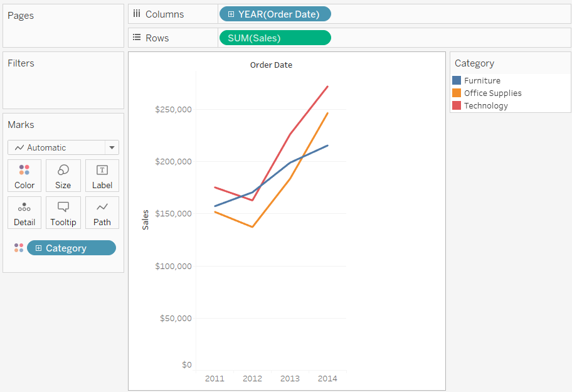Click color dots icon beside Category pill
This screenshot has width=572, height=392.
tap(19, 248)
